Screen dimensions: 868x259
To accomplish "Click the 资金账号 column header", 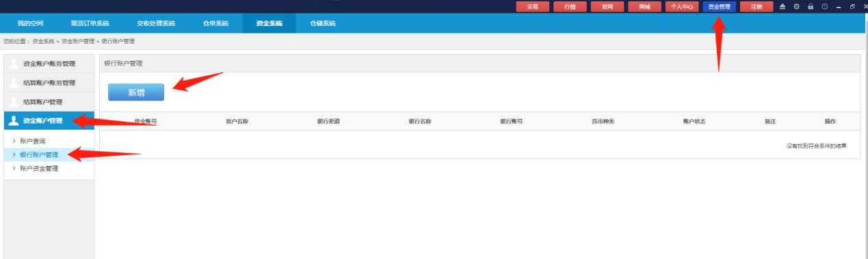I will 145,122.
